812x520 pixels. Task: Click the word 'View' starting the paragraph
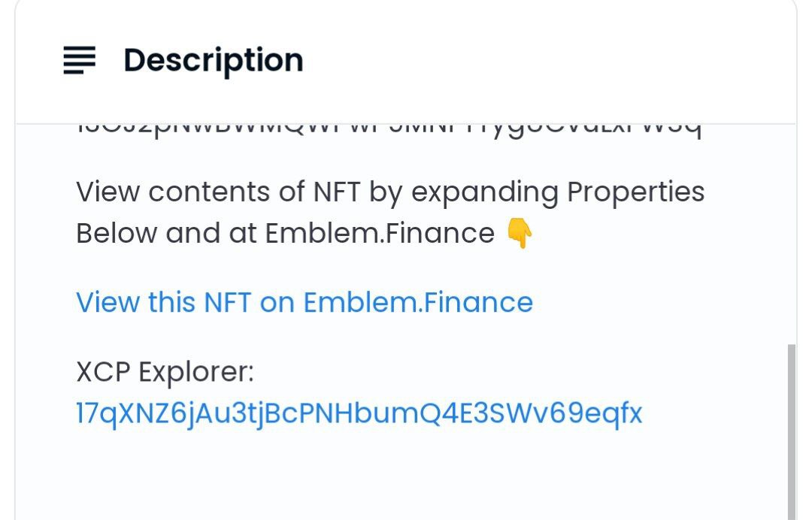(x=108, y=192)
